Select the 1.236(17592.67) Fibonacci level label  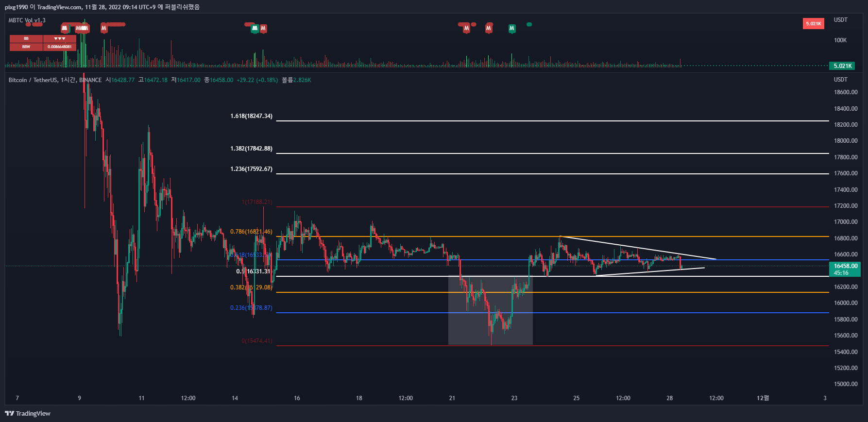251,169
